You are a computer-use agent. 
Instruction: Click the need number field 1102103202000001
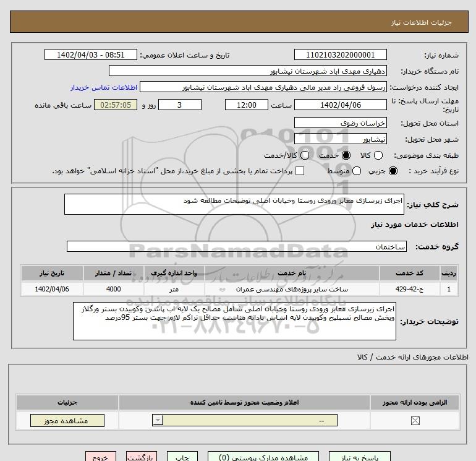tap(340, 54)
